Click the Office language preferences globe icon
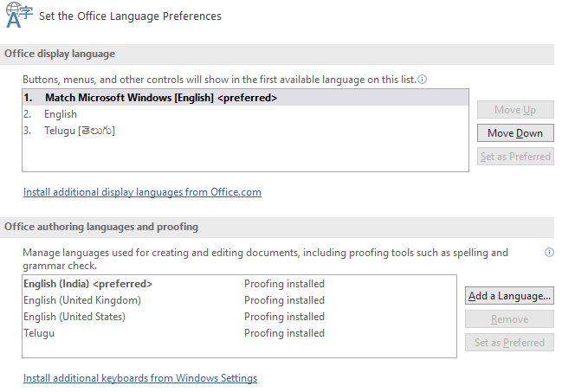This screenshot has width=562, height=392. click(x=18, y=15)
